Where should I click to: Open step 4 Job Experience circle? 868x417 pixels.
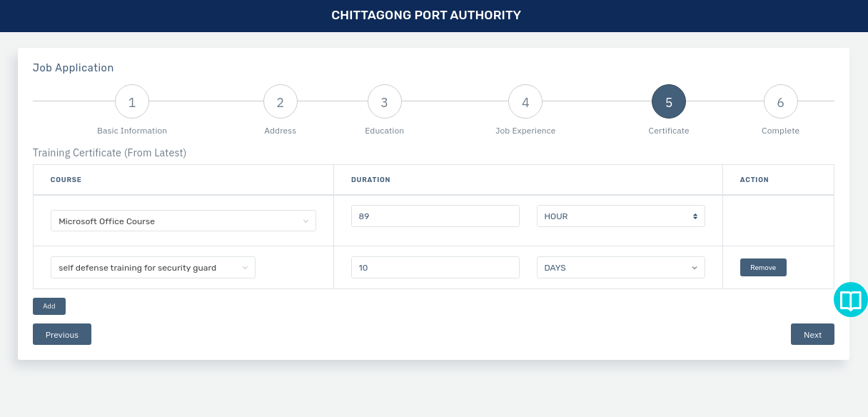[525, 102]
